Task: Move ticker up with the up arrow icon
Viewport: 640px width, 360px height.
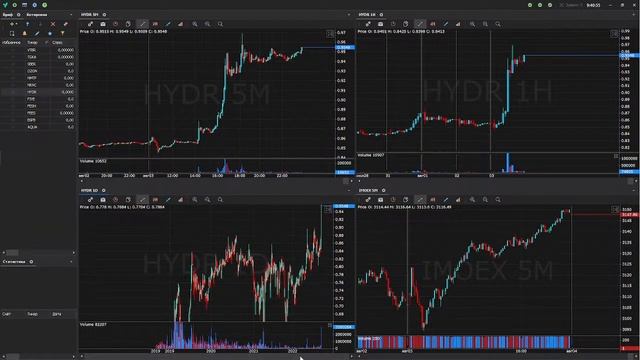Action: click(28, 24)
